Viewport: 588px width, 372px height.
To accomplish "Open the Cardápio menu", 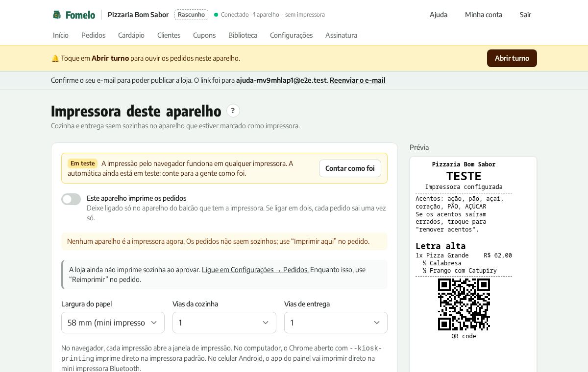I will [x=131, y=35].
